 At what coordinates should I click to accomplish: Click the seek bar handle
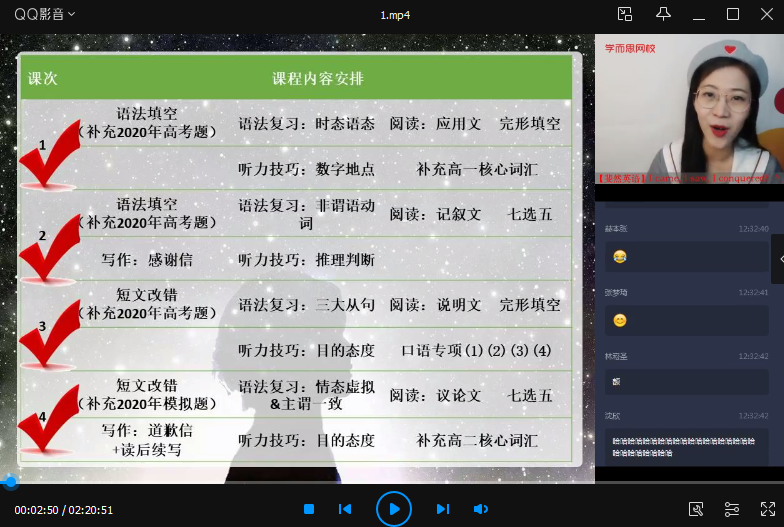pos(10,482)
